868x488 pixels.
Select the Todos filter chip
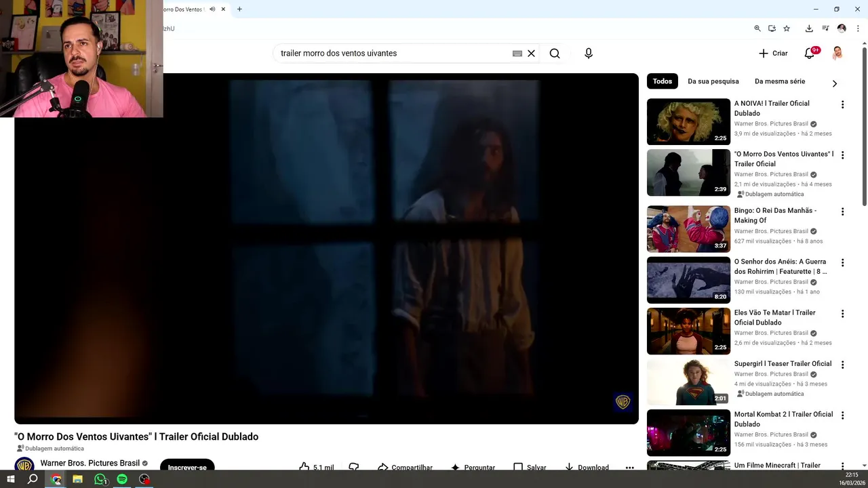(663, 81)
